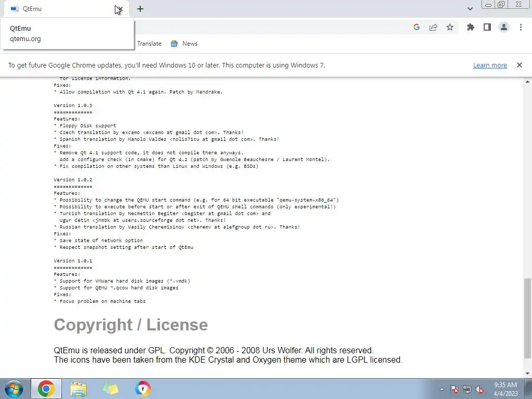Screen dimensions: 532x399
Task: Click the Version 1.0.1 heading text
Action: click(x=73, y=261)
